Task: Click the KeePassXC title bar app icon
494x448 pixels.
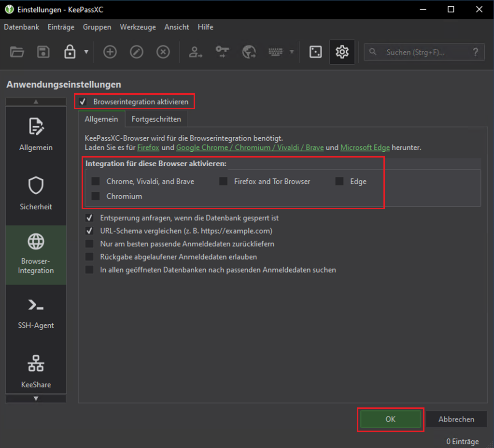Action: click(9, 10)
